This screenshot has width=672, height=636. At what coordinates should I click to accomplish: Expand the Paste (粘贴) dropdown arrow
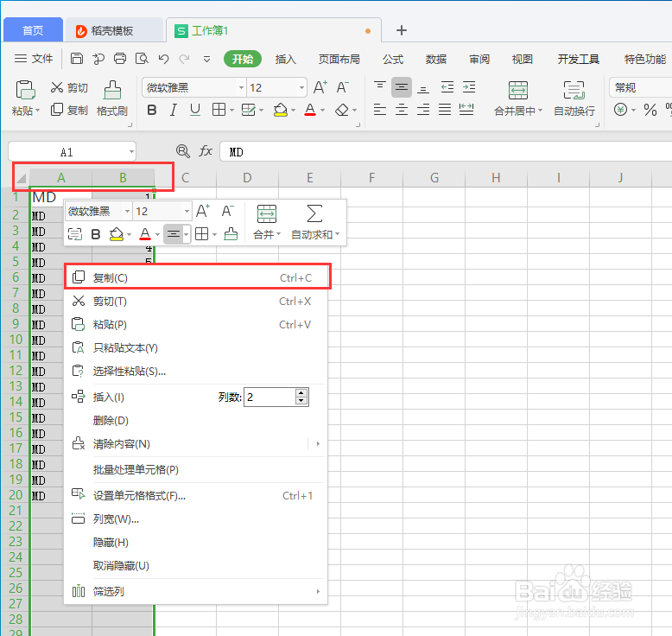(38, 111)
